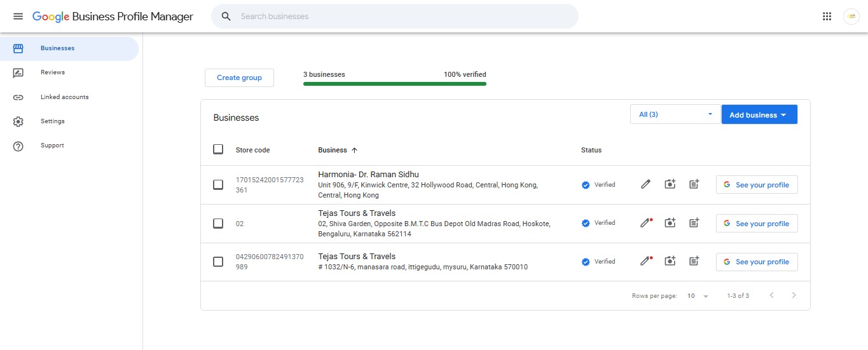The width and height of the screenshot is (868, 350).
Task: Click the Create group button
Action: coord(239,77)
